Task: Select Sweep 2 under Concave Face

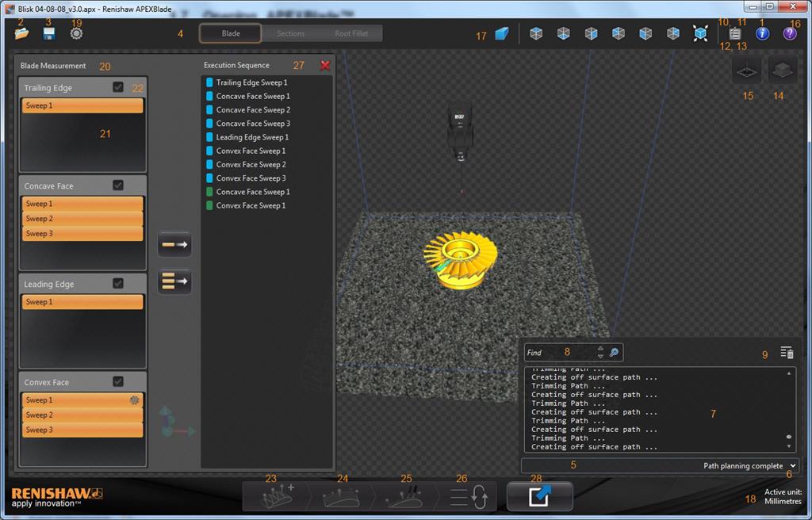Action: 82,219
